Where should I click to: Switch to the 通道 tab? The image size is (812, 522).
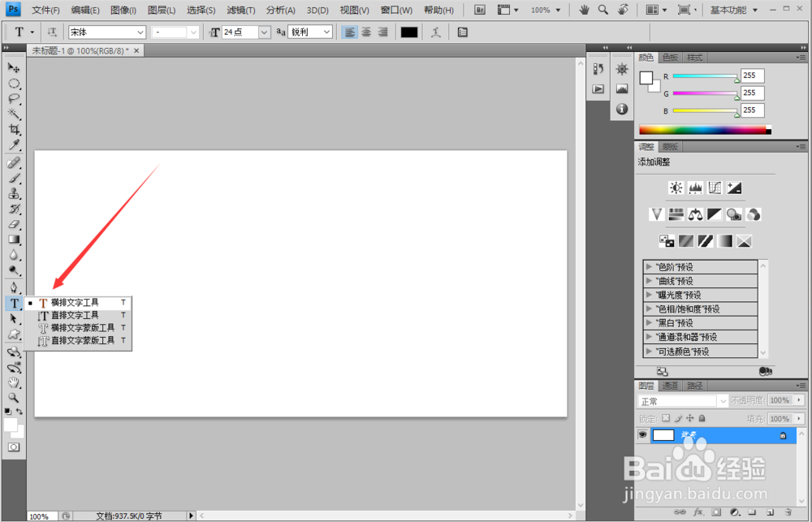pyautogui.click(x=670, y=386)
